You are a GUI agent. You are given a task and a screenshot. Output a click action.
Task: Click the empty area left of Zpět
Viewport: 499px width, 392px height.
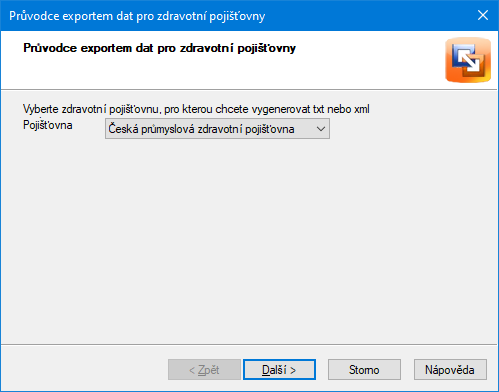tap(85, 369)
